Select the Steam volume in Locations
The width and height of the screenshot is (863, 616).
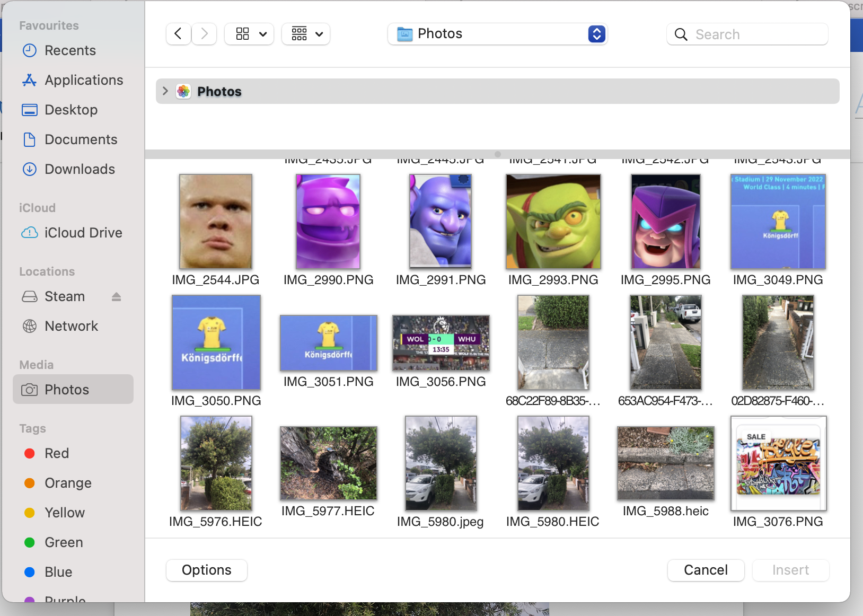(73, 296)
